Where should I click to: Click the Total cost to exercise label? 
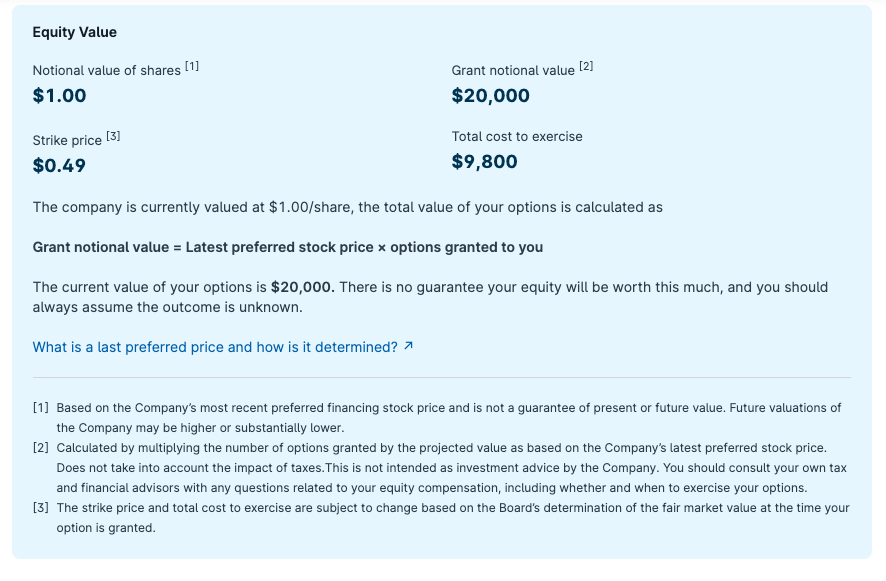(x=516, y=137)
